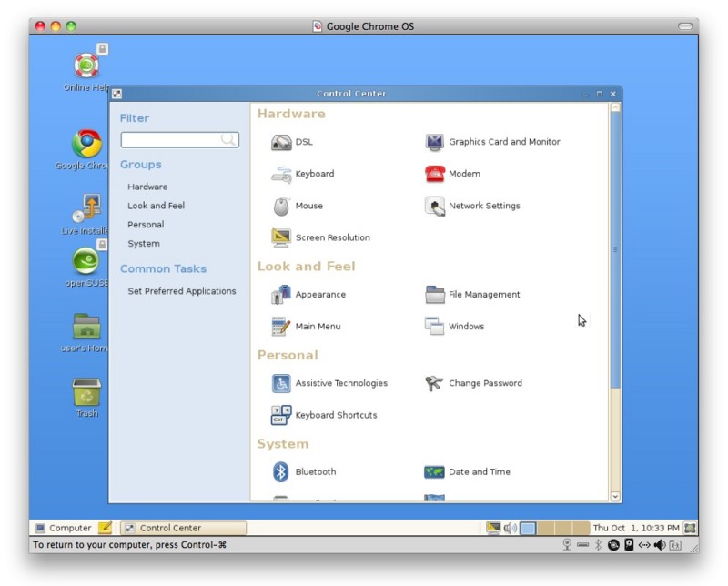Click the VM CD drive status icon
This screenshot has height=586, width=728.
(613, 545)
